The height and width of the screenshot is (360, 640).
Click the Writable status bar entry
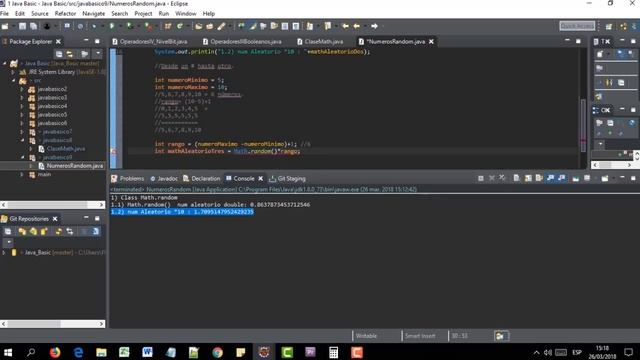366,336
